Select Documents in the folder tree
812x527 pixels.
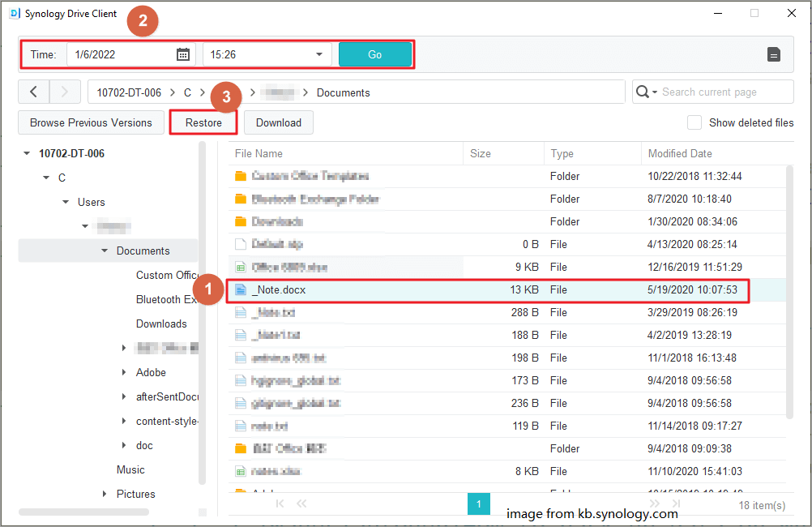pos(143,251)
